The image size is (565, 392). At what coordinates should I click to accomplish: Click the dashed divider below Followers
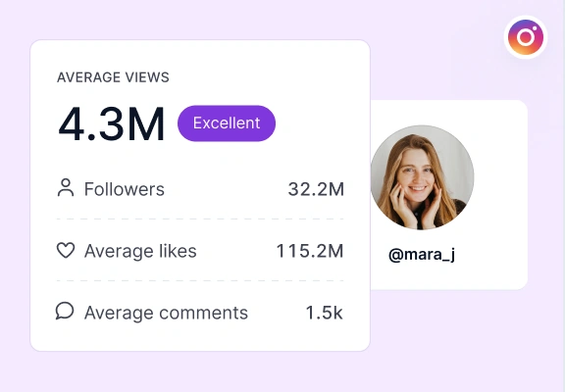pyautogui.click(x=200, y=219)
